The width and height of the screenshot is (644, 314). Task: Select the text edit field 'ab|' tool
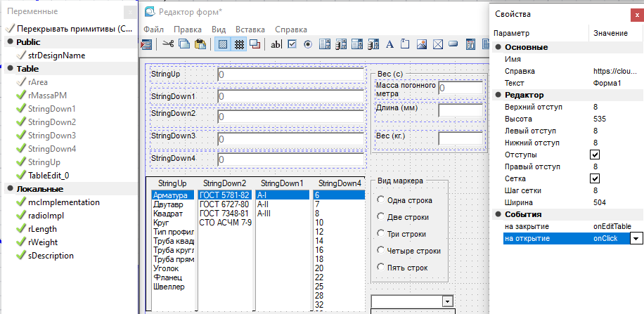click(x=276, y=44)
